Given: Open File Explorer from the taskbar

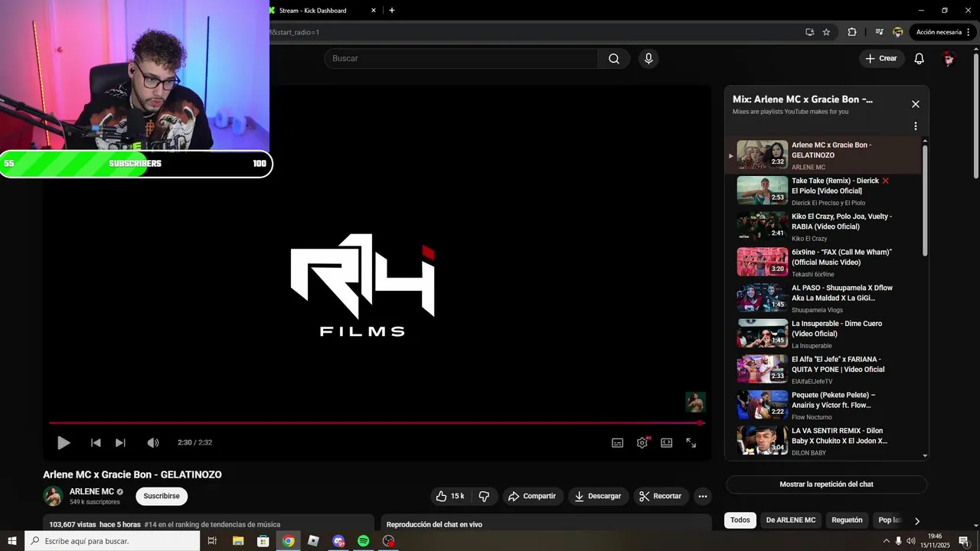Looking at the screenshot, I should point(238,541).
